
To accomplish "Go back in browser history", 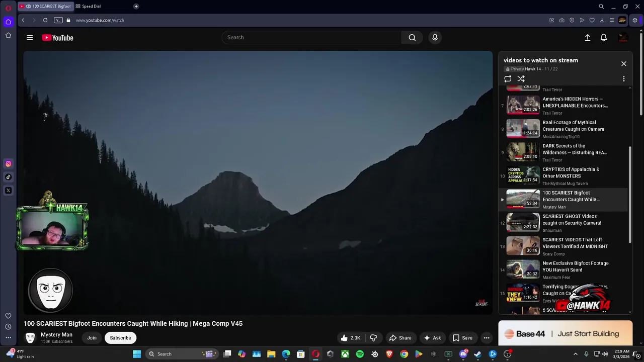I will pyautogui.click(x=23, y=20).
